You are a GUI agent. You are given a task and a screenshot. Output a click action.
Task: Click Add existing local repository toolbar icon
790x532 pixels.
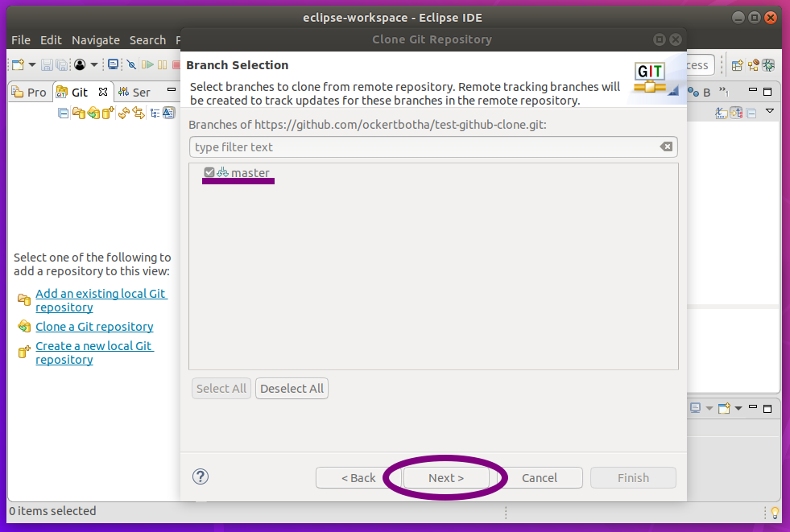click(x=79, y=113)
